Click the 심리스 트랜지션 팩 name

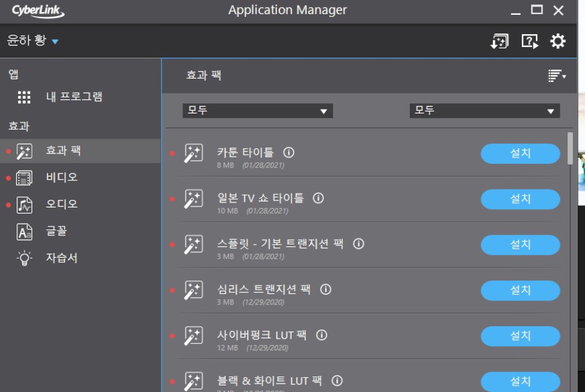tap(264, 289)
